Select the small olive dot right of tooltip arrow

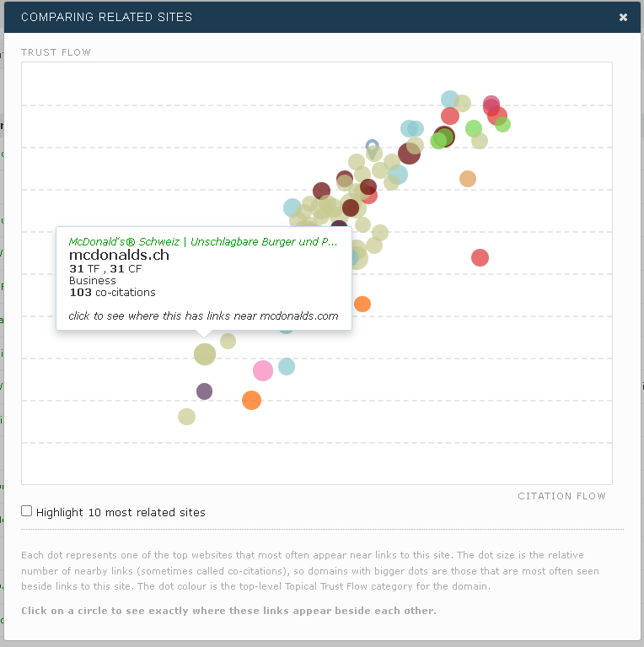click(228, 341)
